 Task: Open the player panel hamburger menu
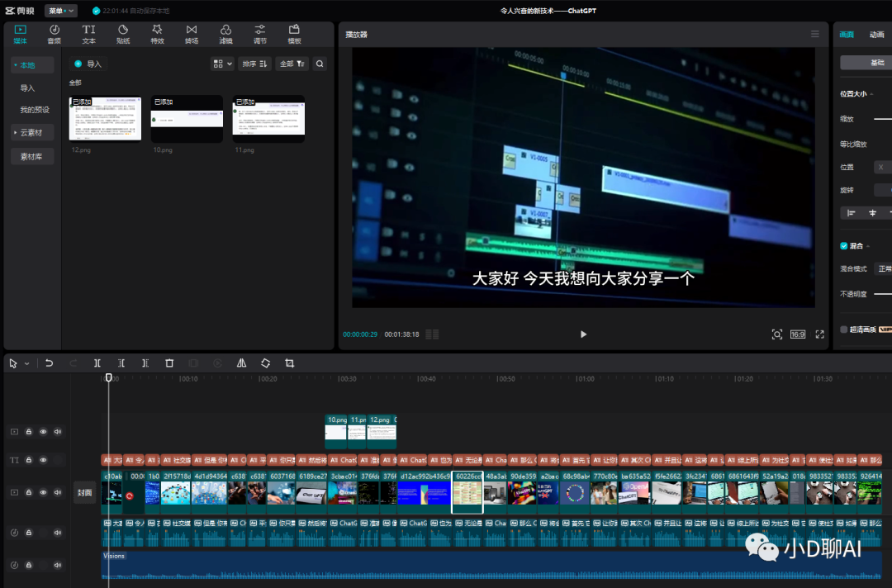(x=814, y=35)
